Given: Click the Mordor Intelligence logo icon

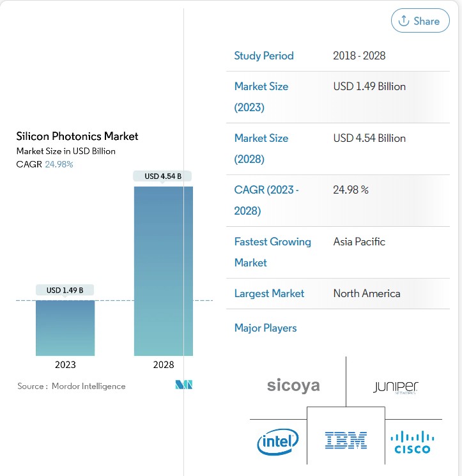Looking at the screenshot, I should [184, 385].
